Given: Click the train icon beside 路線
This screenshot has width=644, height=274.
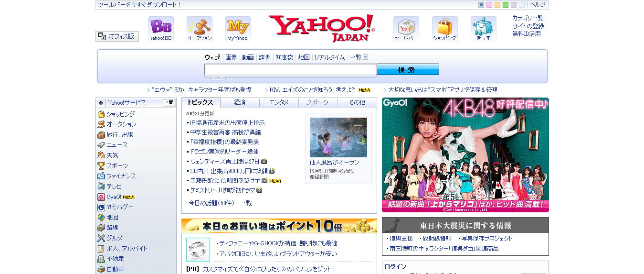Looking at the screenshot, I should [x=101, y=228].
